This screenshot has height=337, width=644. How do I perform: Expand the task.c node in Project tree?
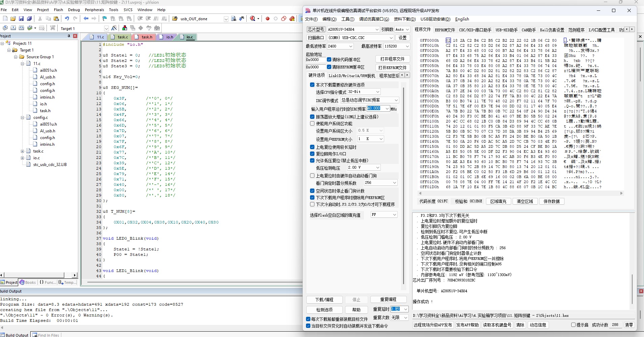coord(22,151)
